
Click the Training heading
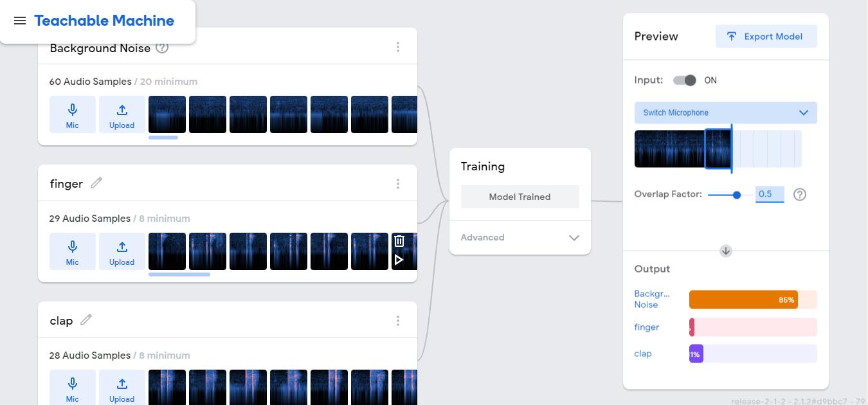tap(483, 166)
